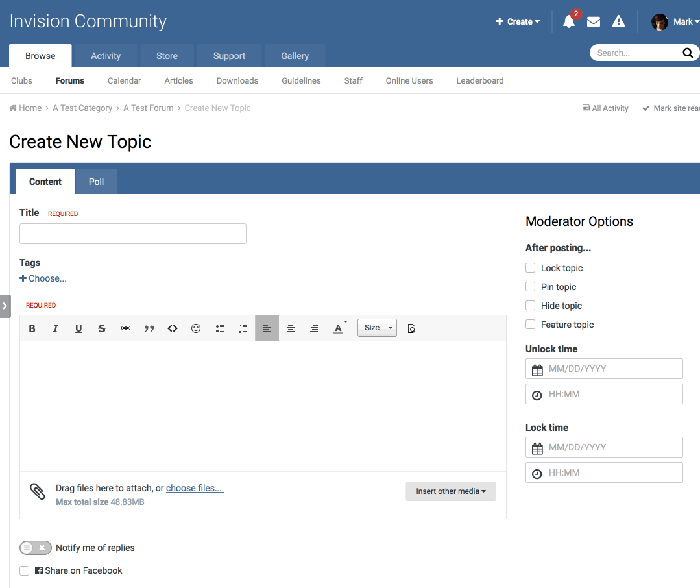Center align the editor text

(x=291, y=328)
